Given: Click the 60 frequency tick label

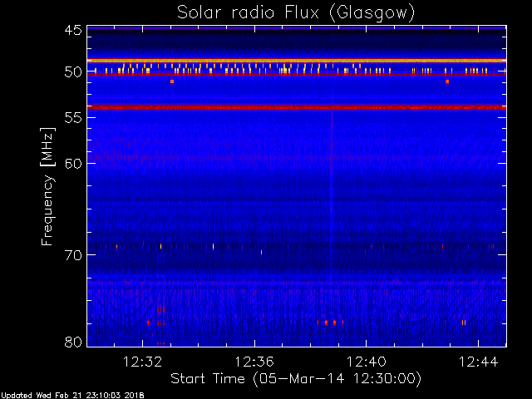Looking at the screenshot, I should (73, 164).
